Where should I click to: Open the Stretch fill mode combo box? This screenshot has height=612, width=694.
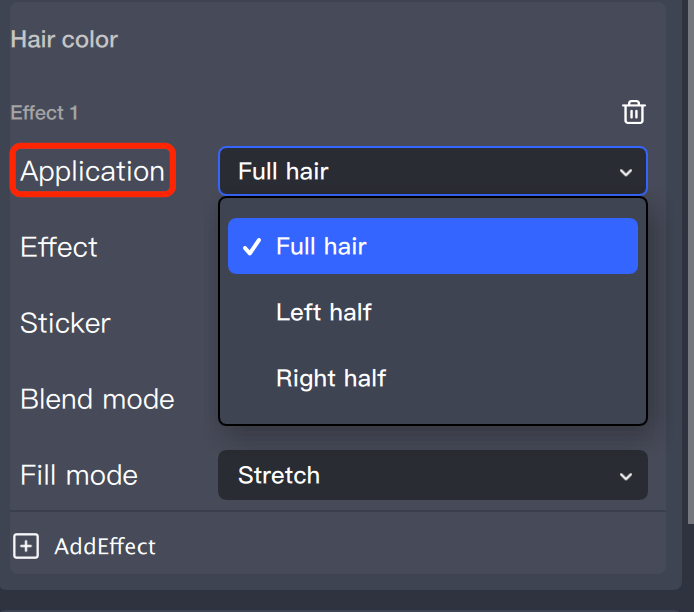coord(432,475)
